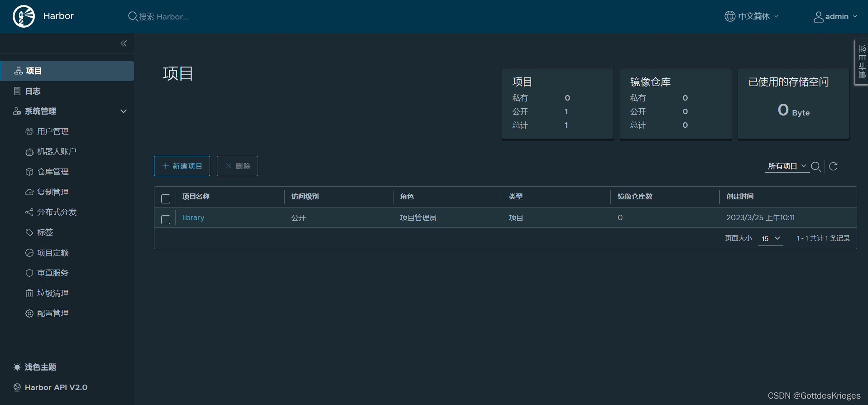Sort by 项目名称 column header

[196, 197]
